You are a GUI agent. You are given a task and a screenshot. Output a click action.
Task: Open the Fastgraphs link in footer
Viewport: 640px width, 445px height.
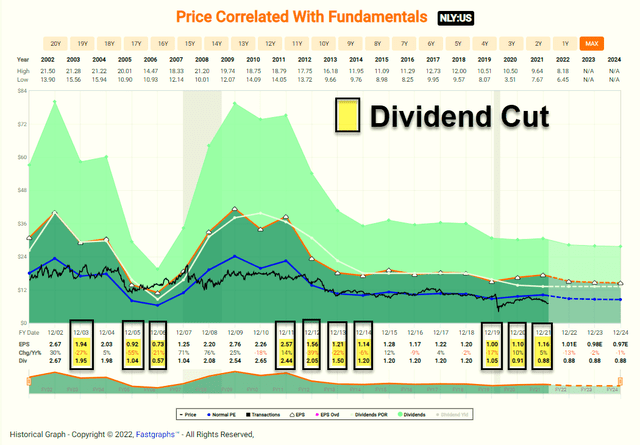coord(155,434)
